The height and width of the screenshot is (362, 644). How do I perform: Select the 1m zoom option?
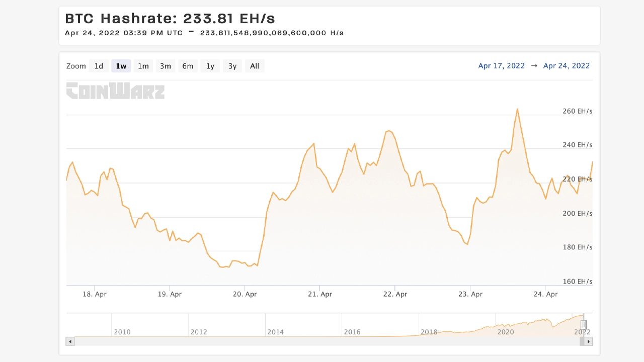click(x=143, y=66)
